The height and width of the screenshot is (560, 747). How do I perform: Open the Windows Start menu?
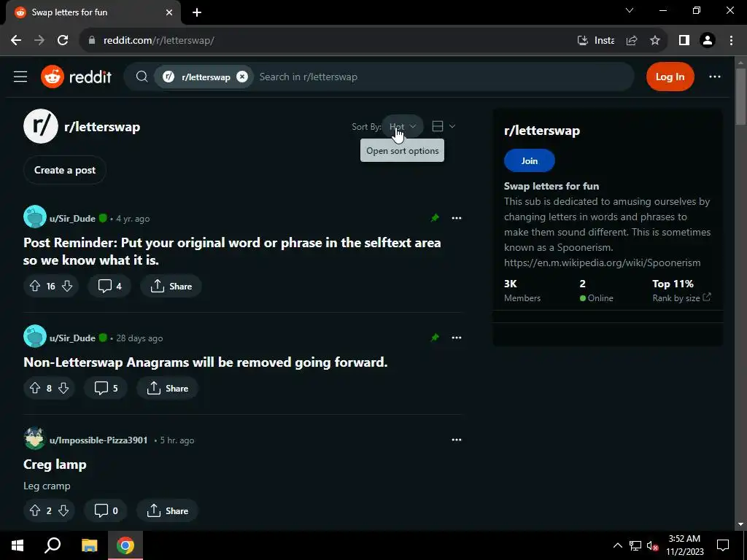18,545
